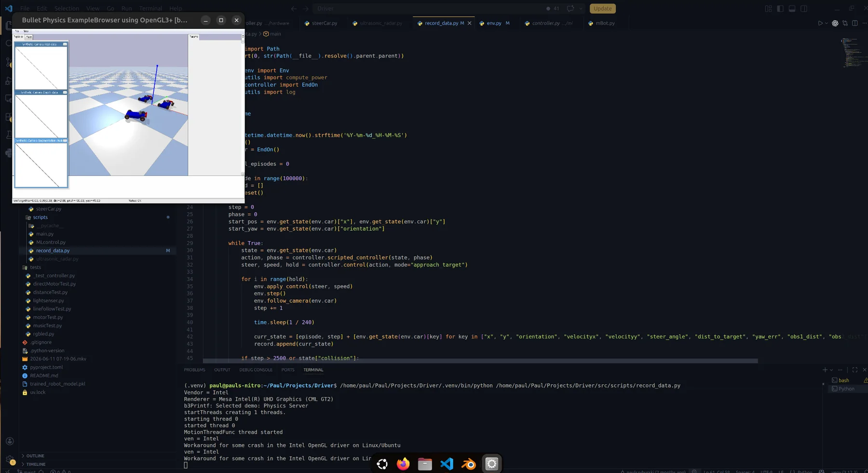Image resolution: width=868 pixels, height=473 pixels.
Task: Toggle the bottom panel visibility
Action: (792, 9)
